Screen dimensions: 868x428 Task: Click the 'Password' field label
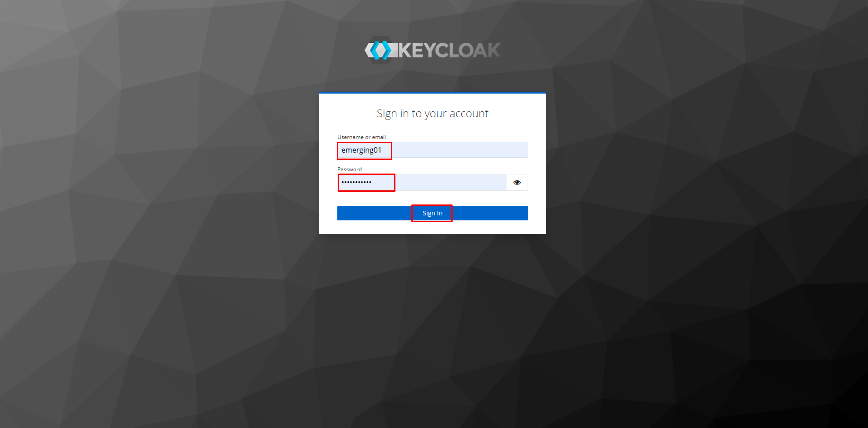tap(350, 169)
